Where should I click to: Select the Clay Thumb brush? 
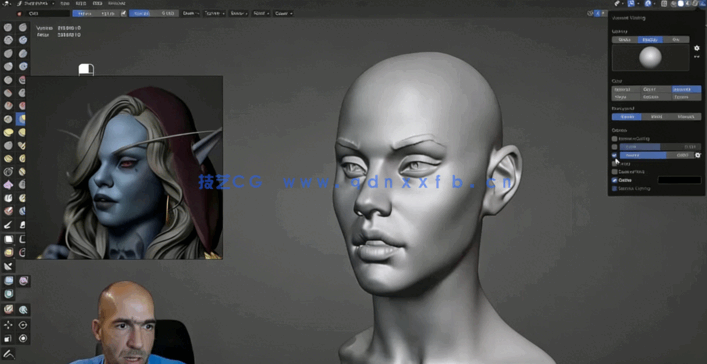[8, 54]
